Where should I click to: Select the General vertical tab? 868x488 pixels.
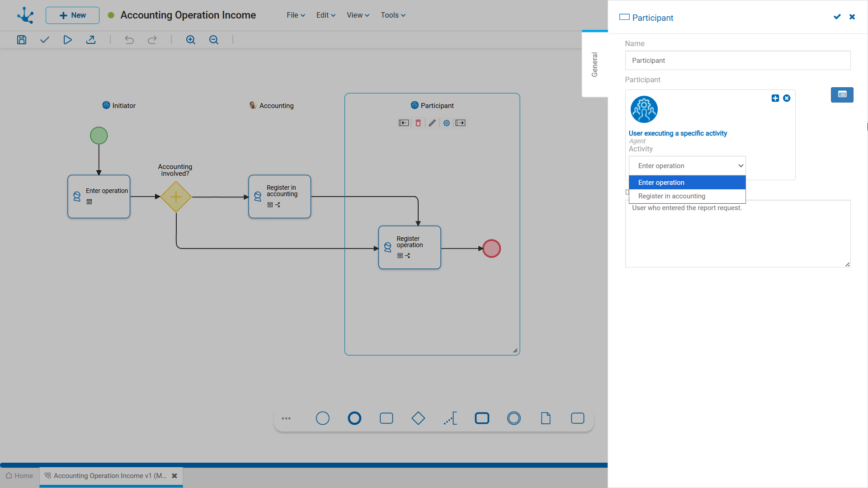coord(595,65)
